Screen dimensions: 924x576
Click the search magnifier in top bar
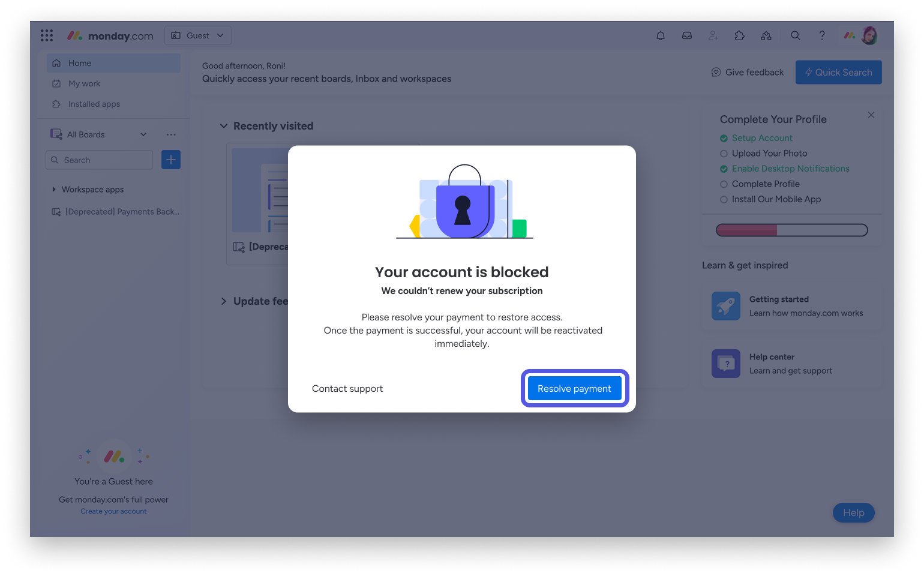(x=796, y=35)
